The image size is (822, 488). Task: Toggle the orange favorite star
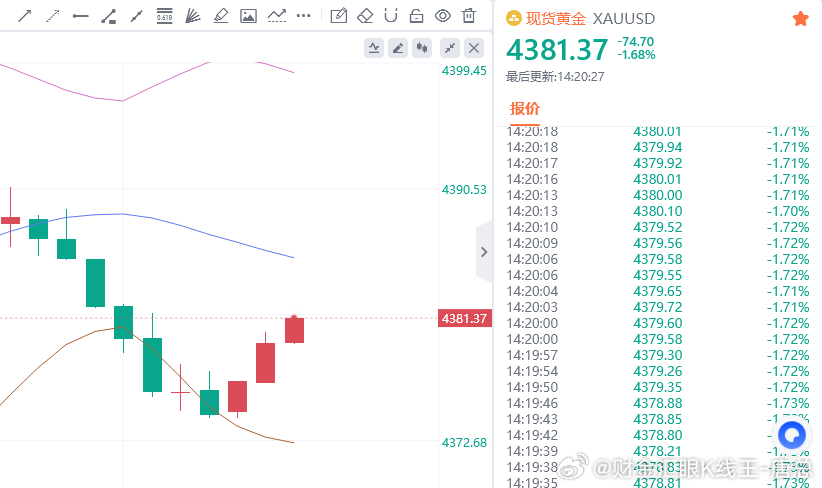click(x=801, y=19)
